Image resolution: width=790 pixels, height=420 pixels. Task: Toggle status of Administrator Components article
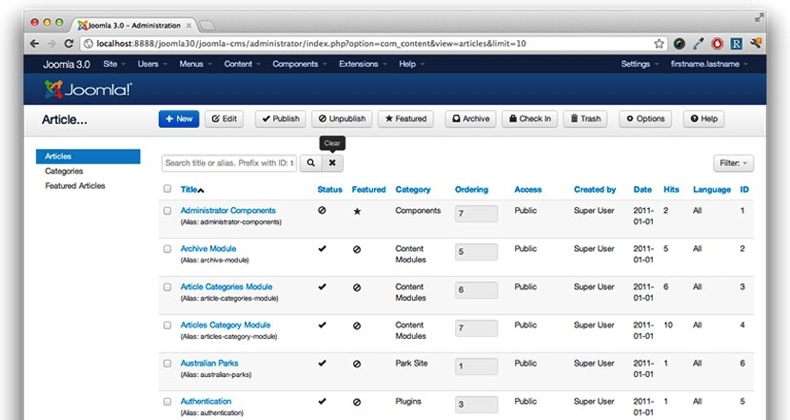pos(322,211)
